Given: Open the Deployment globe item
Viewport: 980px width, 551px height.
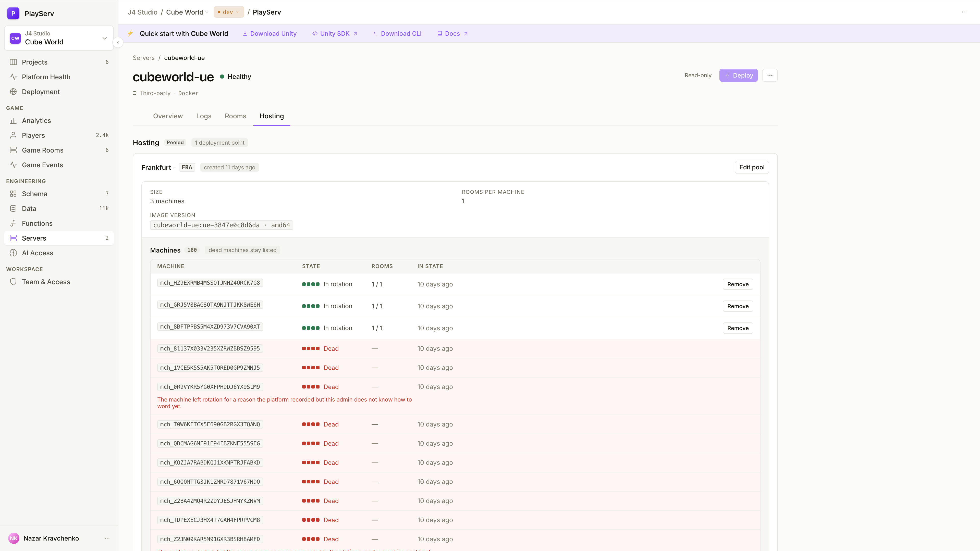Looking at the screenshot, I should (59, 92).
